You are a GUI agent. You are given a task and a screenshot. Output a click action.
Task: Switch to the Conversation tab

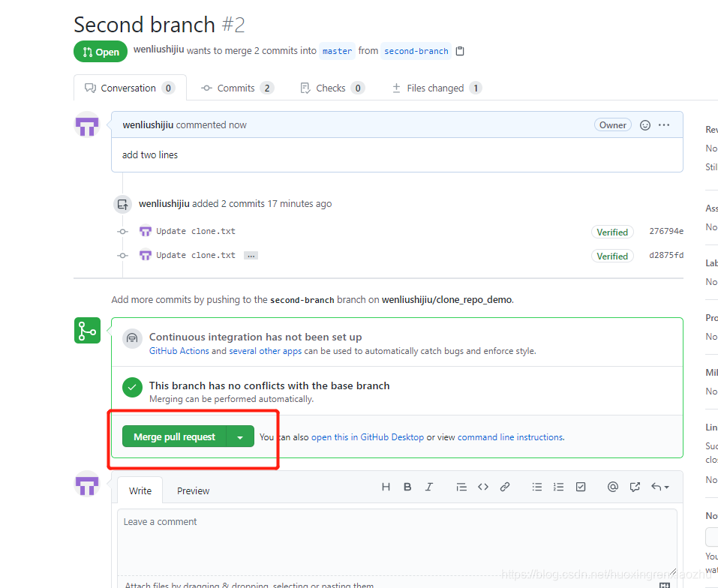click(x=130, y=88)
